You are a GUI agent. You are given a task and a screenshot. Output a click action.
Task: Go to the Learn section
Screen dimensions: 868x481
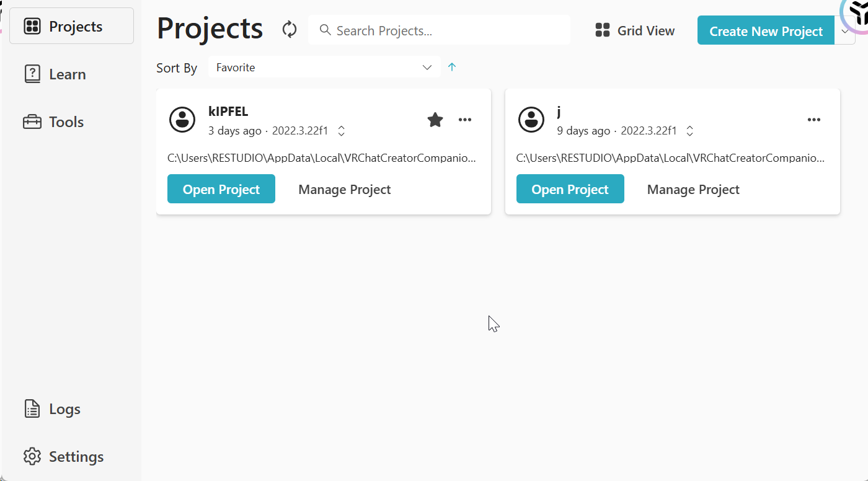coord(67,74)
